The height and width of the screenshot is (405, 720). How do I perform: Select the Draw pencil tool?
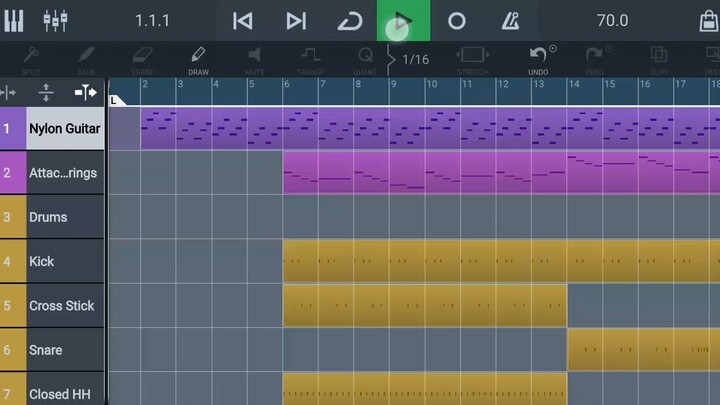point(198,59)
